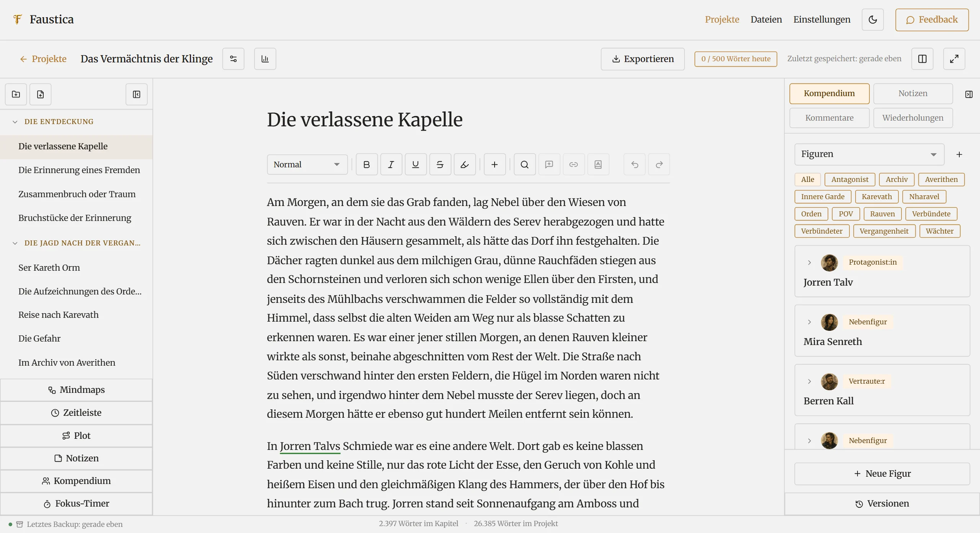Click the plus insert button in editor toolbar
Screen dimensions: 980x533
pos(495,164)
